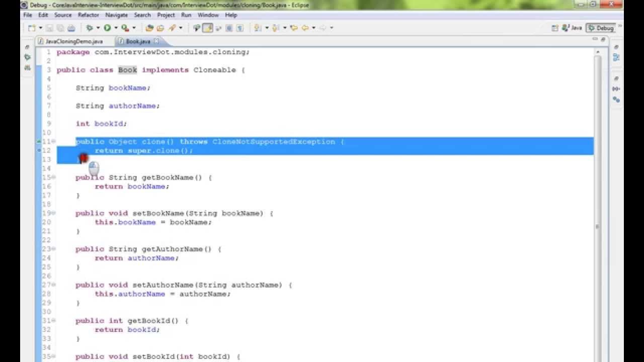This screenshot has width=644, height=362.
Task: Toggle Show Whitespace Characters button
Action: 240,28
